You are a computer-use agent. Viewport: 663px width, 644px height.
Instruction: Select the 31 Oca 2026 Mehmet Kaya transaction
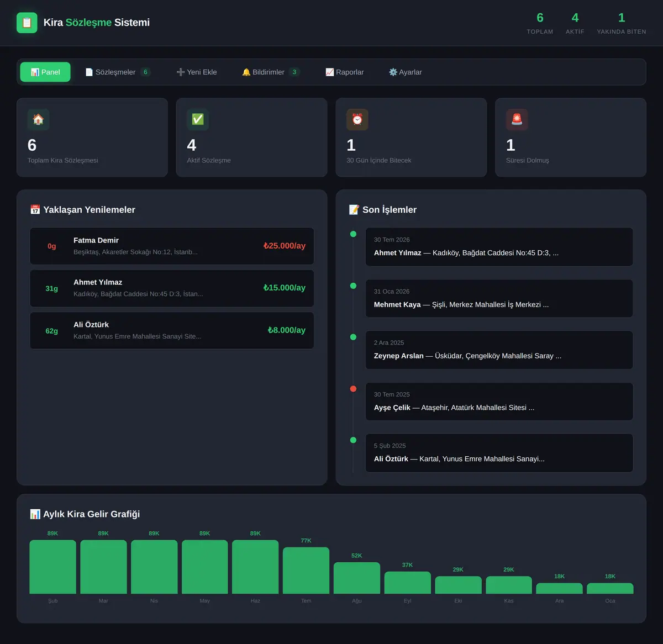pyautogui.click(x=499, y=298)
